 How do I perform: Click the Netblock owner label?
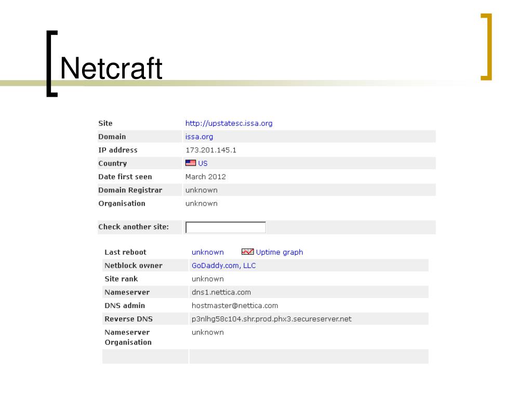134,265
